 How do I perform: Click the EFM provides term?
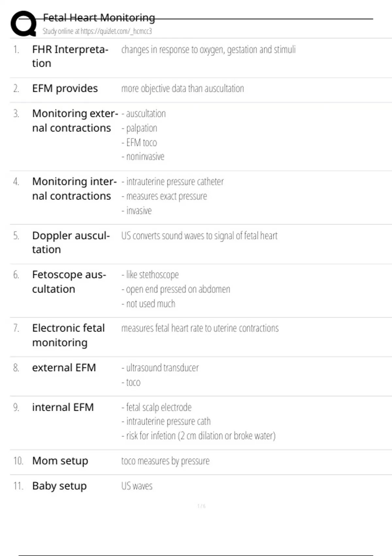tap(65, 89)
